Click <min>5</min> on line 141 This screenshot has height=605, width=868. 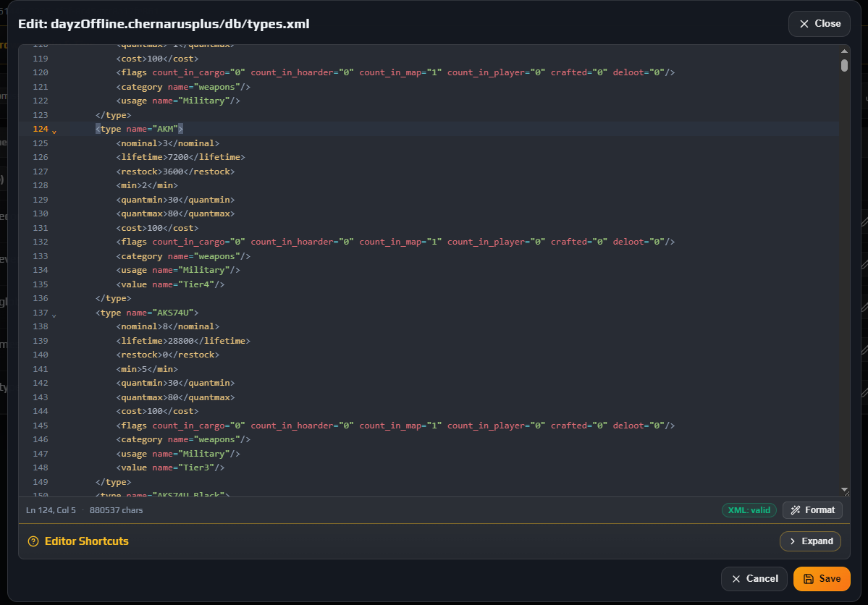(147, 368)
